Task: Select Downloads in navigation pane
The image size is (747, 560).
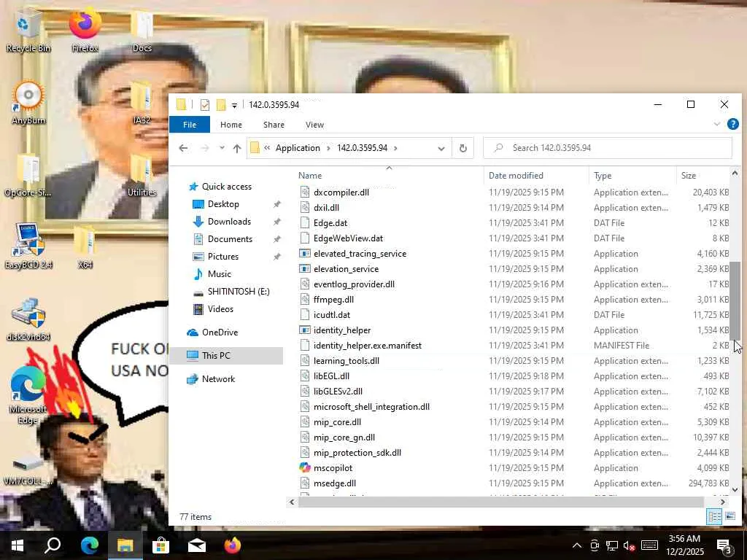Action: [x=228, y=222]
